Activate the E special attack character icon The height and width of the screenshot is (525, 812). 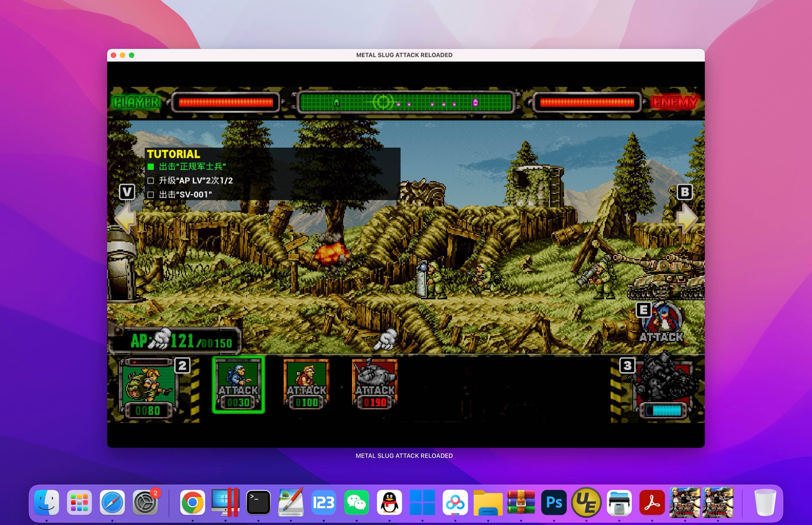tap(662, 322)
